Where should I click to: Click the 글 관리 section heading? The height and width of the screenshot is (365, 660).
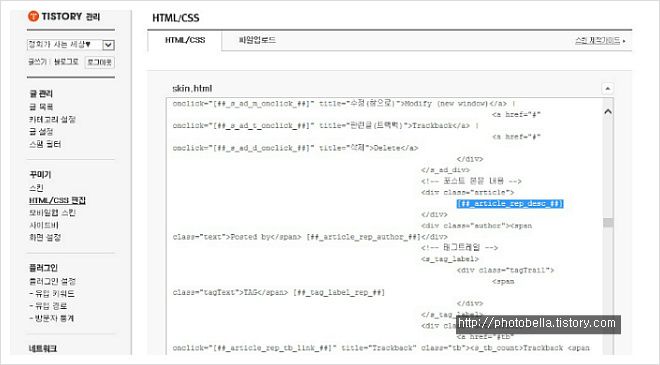pos(41,93)
